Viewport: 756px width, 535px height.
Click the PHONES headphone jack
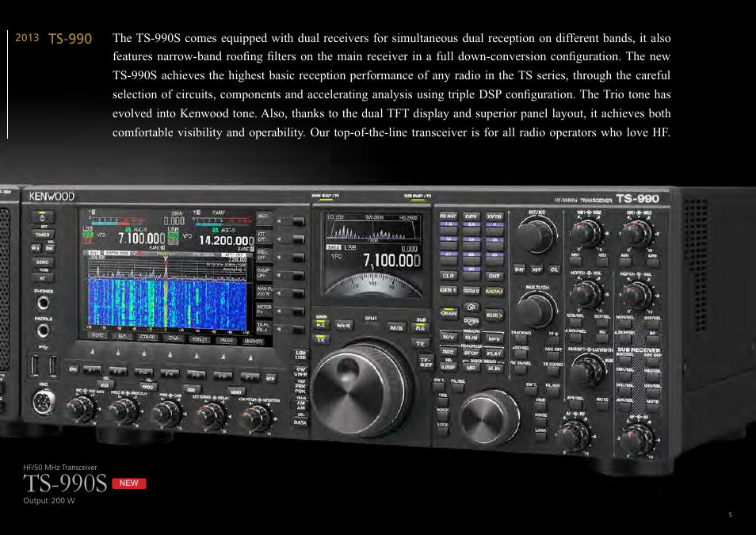(43, 303)
